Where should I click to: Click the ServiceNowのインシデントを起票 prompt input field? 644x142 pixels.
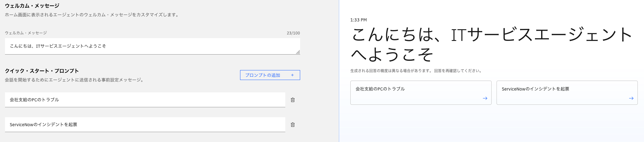145,125
